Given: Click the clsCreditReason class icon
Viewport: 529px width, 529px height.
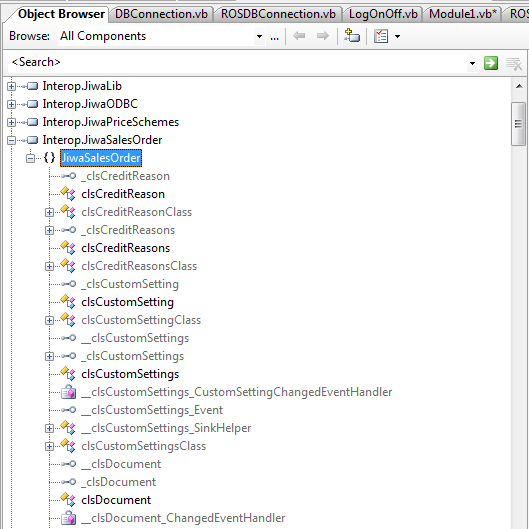Looking at the screenshot, I should (x=68, y=194).
